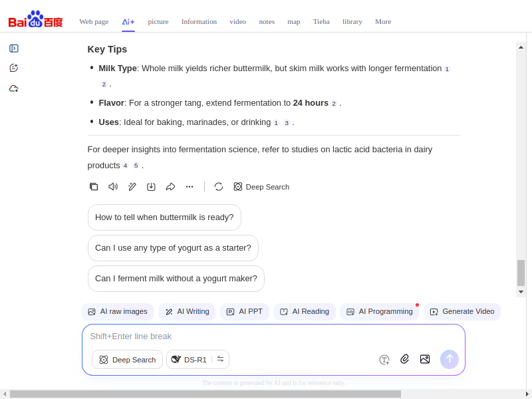Screen dimensions: 532x399
Task: Share the answer via the arrow icon
Action: [170, 187]
